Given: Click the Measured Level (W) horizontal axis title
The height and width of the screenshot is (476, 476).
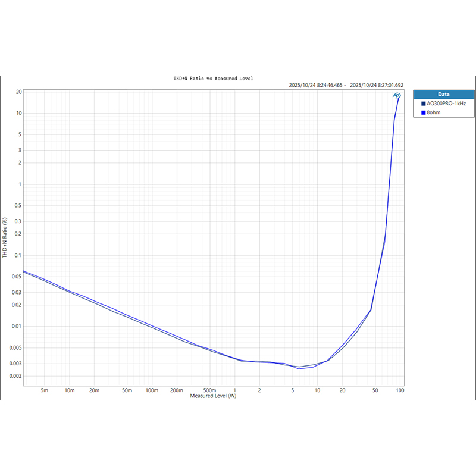Looking at the screenshot, I should [x=213, y=396].
